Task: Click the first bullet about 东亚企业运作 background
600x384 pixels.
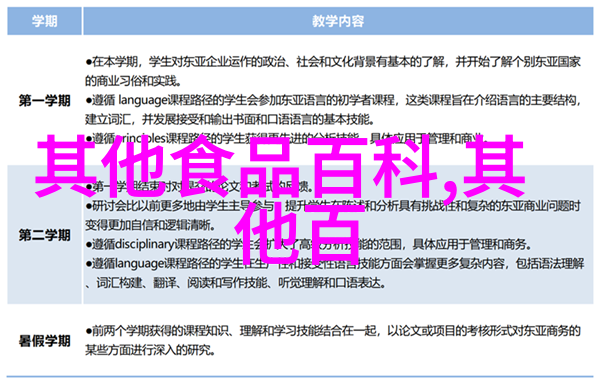Action: coord(333,62)
